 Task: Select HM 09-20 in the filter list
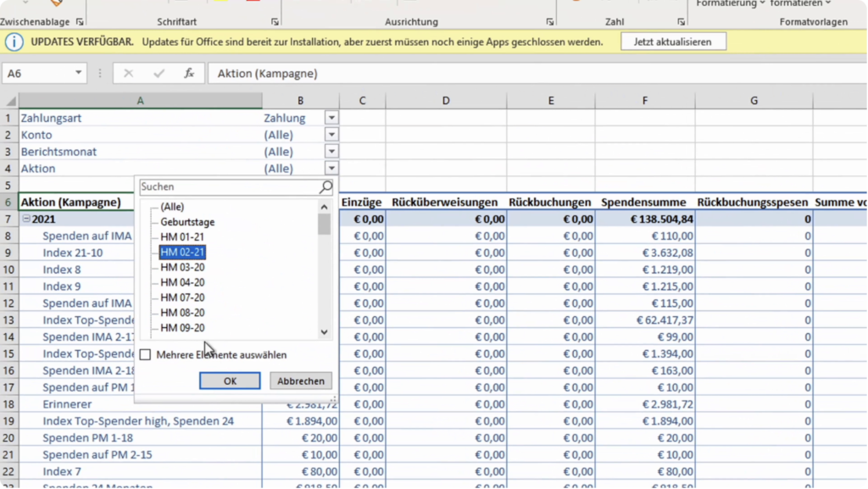(x=183, y=328)
